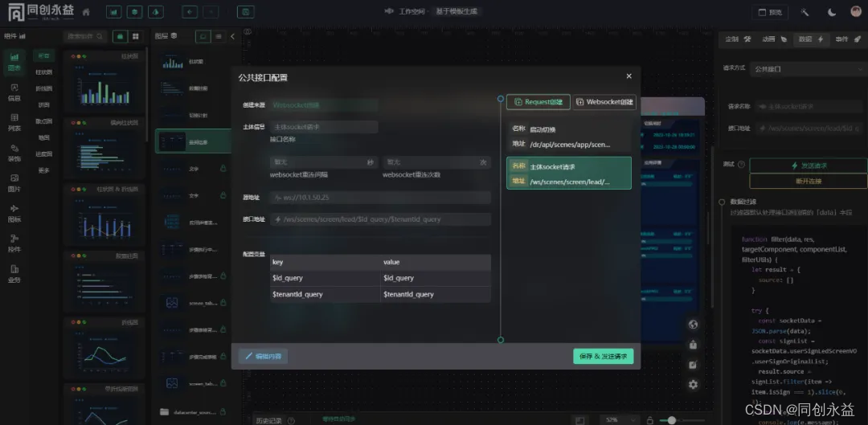Open the request method 公共接口 dropdown
Viewport: 868px width, 425px height.
click(x=809, y=68)
